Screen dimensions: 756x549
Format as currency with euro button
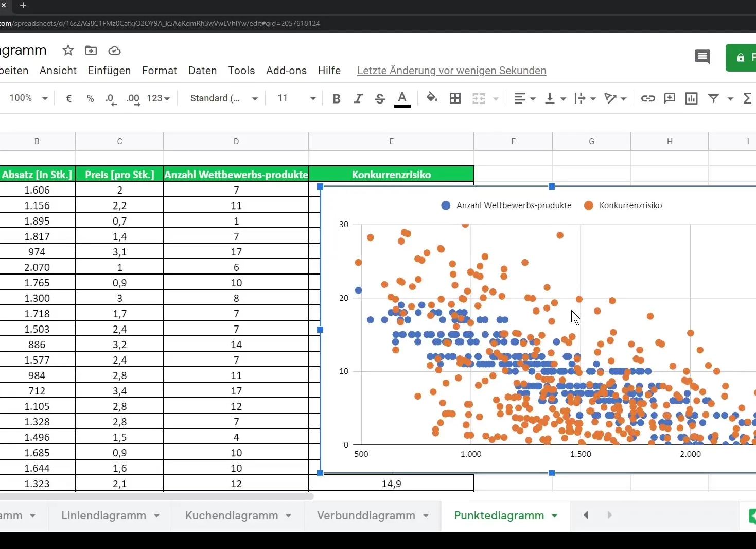coord(69,98)
